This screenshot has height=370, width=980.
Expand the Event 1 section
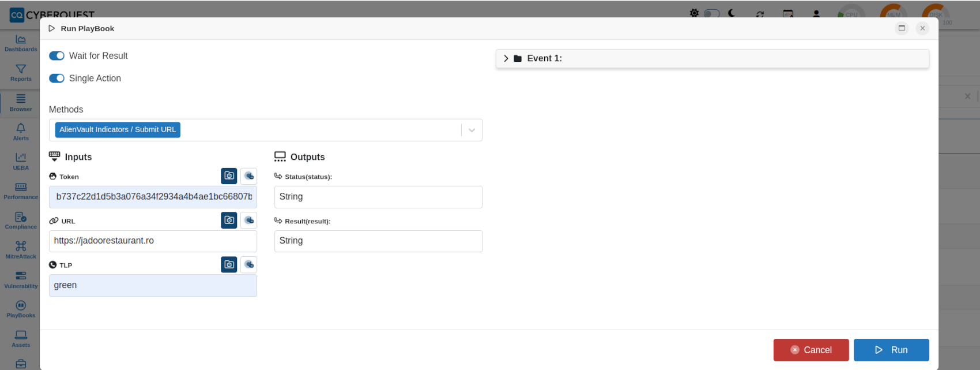coord(713,58)
